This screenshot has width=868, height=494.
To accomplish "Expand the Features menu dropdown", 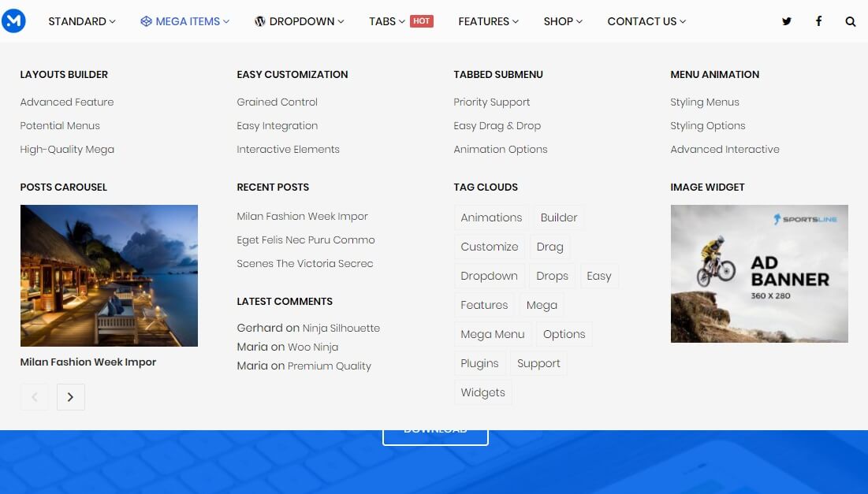I will (488, 21).
